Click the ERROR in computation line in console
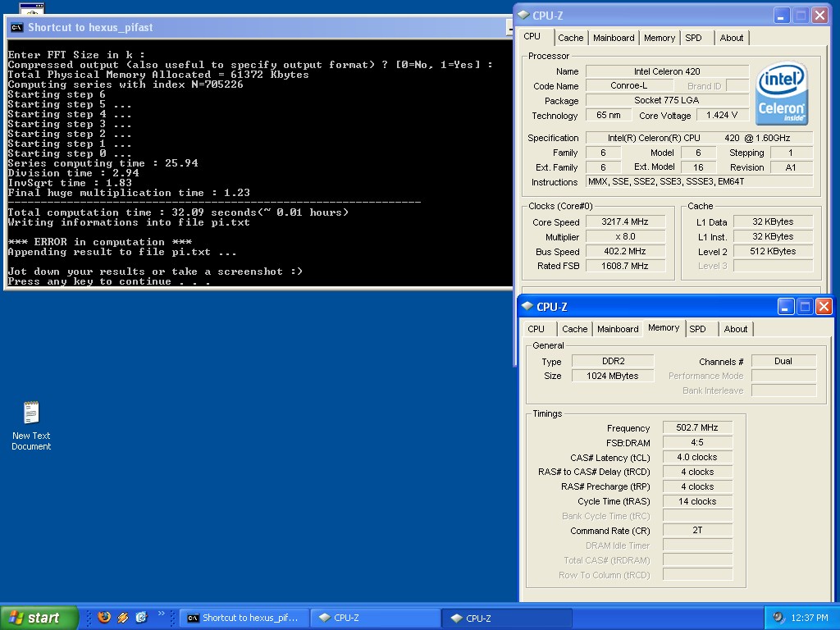 pyautogui.click(x=99, y=242)
